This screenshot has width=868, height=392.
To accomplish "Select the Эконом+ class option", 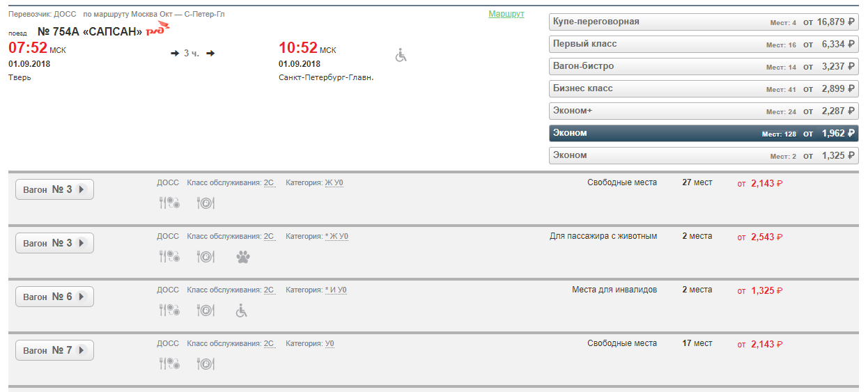I will [704, 111].
